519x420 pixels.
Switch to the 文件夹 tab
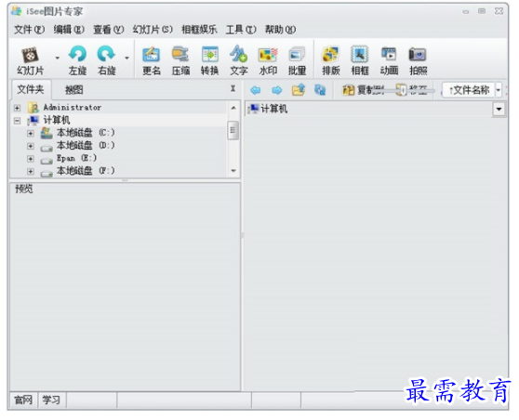coord(31,89)
